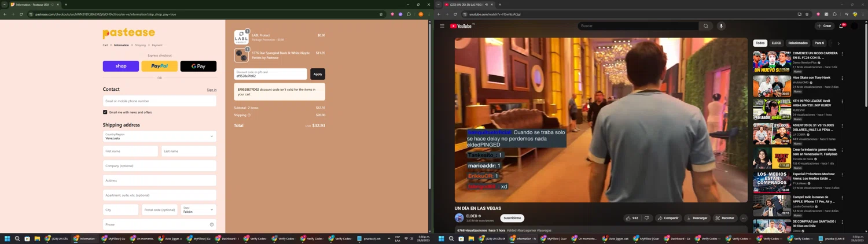
Task: Open Country/Region dropdown showing Venezuela
Action: point(160,136)
